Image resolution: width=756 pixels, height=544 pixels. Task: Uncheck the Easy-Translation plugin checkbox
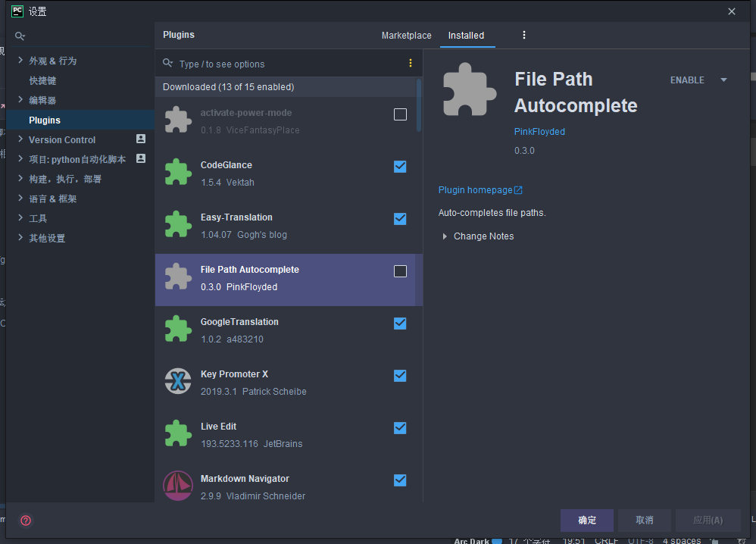click(x=400, y=219)
